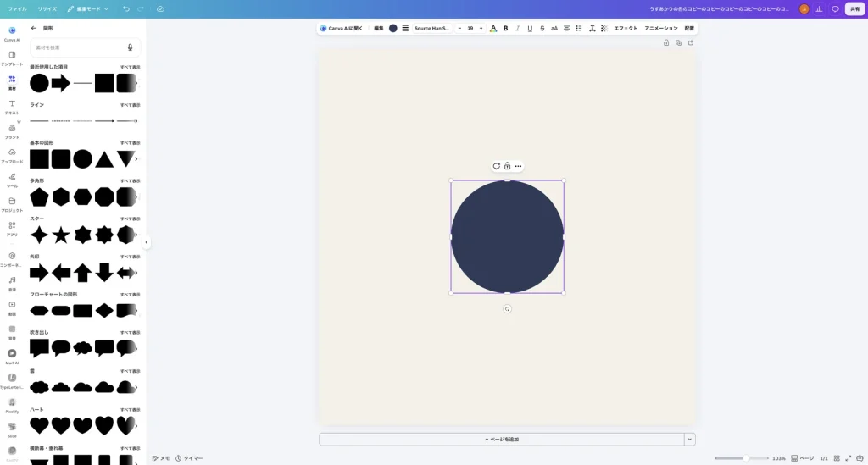Click the add page icon above canvas

tap(690, 42)
